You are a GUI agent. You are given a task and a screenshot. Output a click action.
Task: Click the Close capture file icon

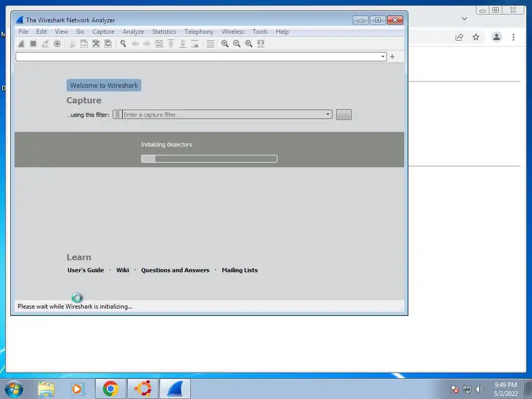point(96,44)
